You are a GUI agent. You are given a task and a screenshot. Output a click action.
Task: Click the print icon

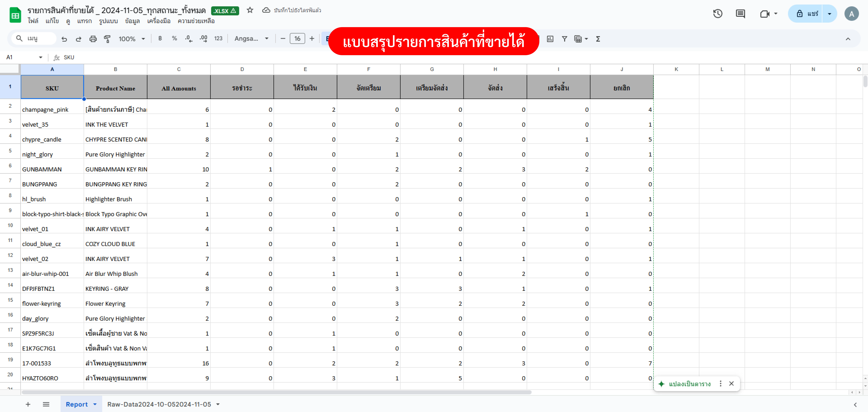[x=93, y=39]
